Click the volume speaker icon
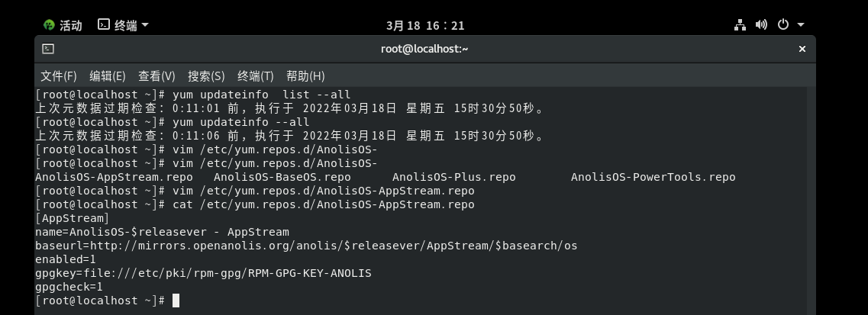The image size is (868, 315). click(761, 24)
